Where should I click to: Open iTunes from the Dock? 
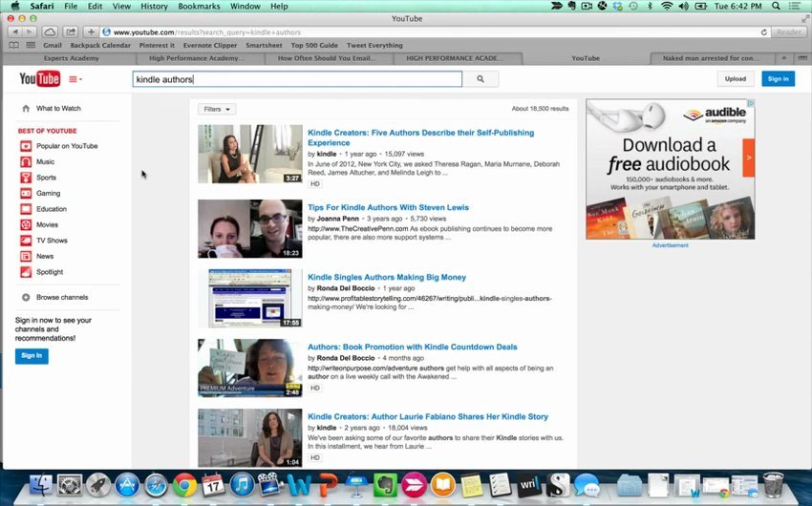click(x=242, y=486)
